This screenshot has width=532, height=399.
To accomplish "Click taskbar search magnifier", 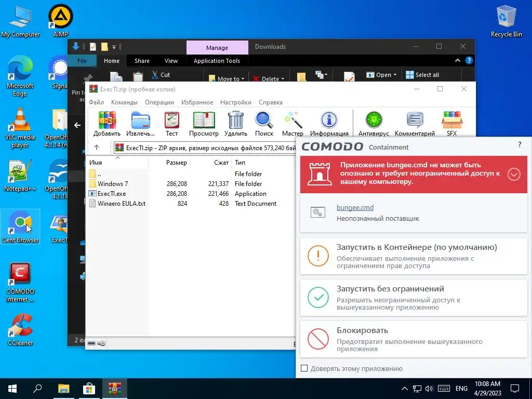I will pyautogui.click(x=37, y=389).
